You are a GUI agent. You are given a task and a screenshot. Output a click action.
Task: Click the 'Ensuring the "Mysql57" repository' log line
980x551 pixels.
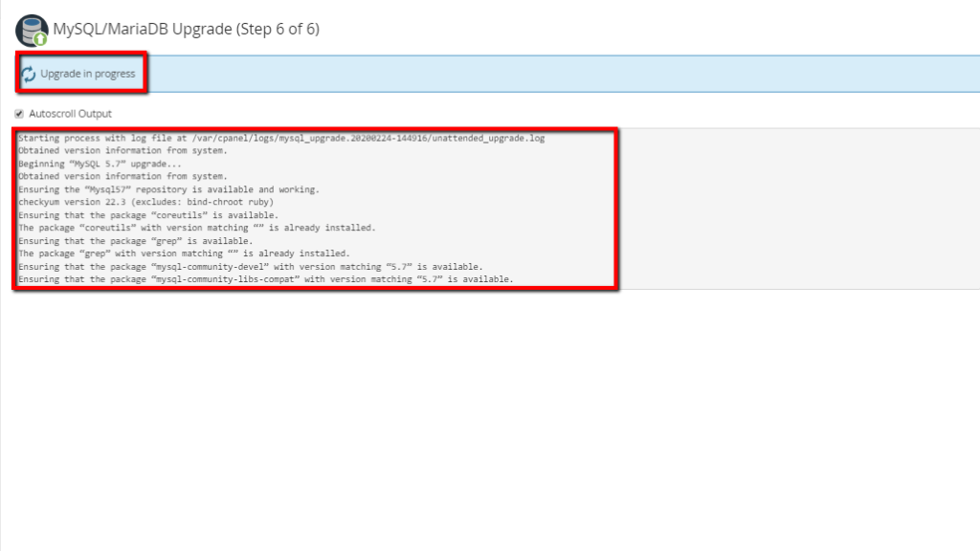coord(168,189)
